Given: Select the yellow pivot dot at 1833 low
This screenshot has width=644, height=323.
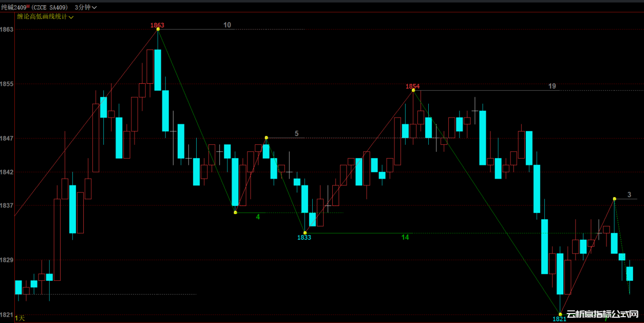Looking at the screenshot, I should click(x=305, y=232).
